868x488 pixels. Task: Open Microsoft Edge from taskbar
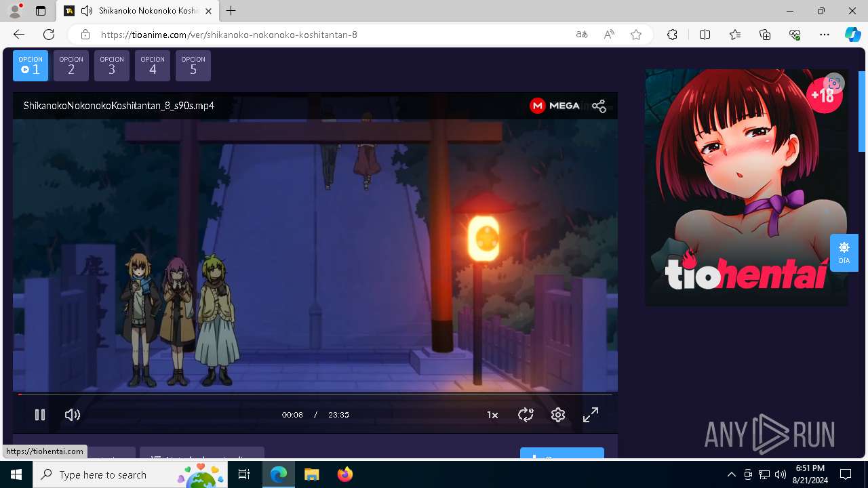[279, 474]
